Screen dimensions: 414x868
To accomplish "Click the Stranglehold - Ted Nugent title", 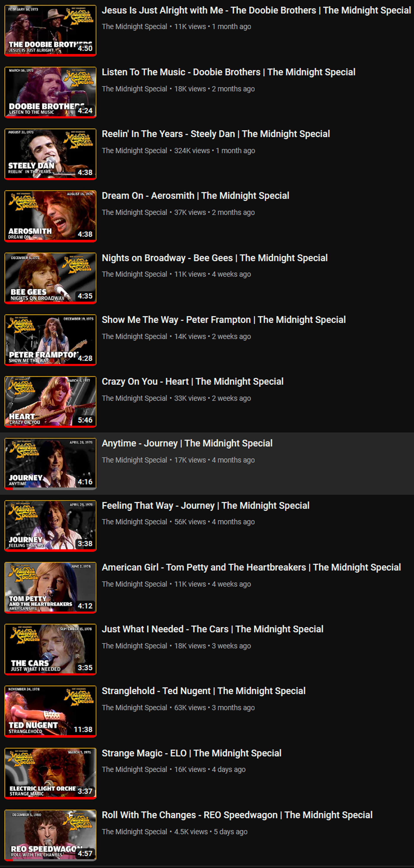I will [203, 691].
